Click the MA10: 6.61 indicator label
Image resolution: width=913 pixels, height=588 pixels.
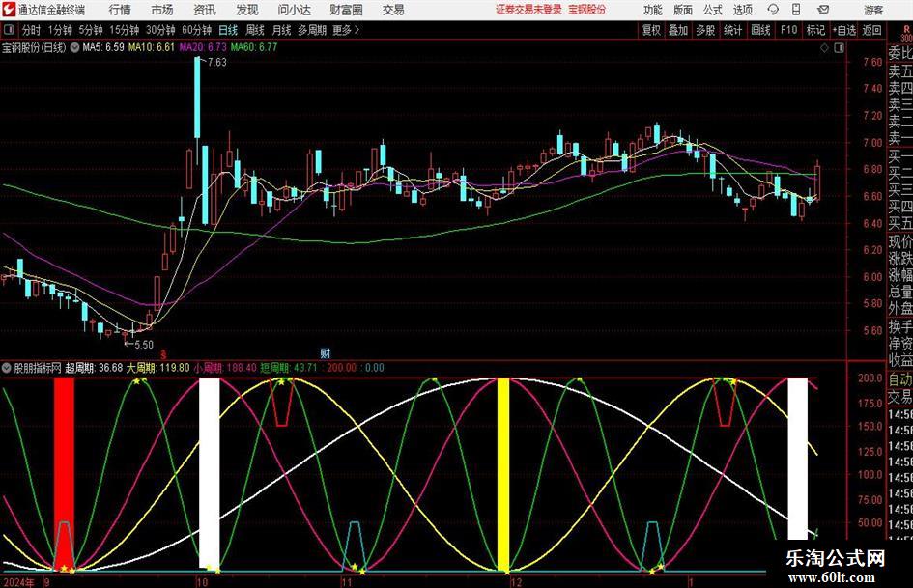tap(152, 47)
